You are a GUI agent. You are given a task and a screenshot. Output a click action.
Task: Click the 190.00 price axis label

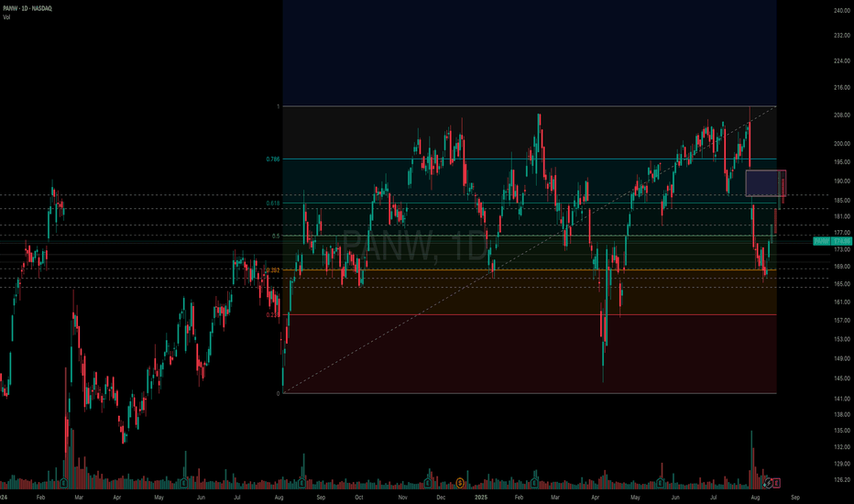[x=841, y=181]
